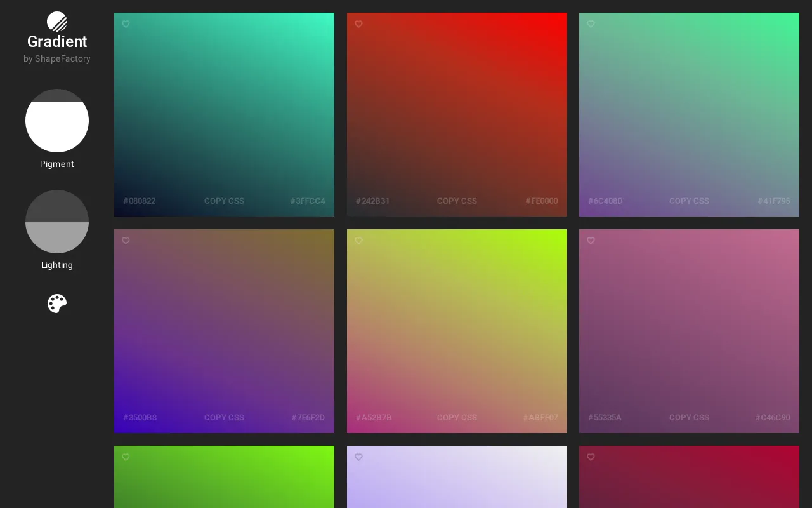Screen dimensions: 812x508
Task: Click the Gradient logo icon
Action: tap(57, 22)
